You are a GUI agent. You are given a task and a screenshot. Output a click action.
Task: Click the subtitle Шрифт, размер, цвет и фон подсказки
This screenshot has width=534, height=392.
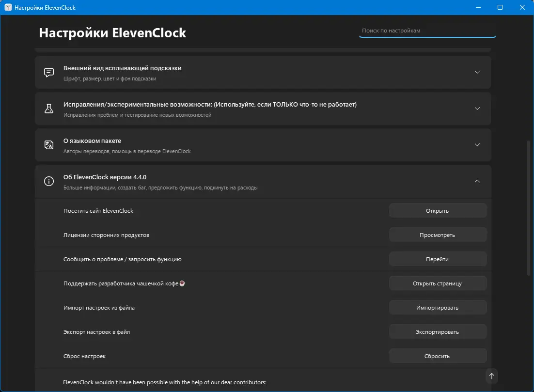click(x=110, y=78)
